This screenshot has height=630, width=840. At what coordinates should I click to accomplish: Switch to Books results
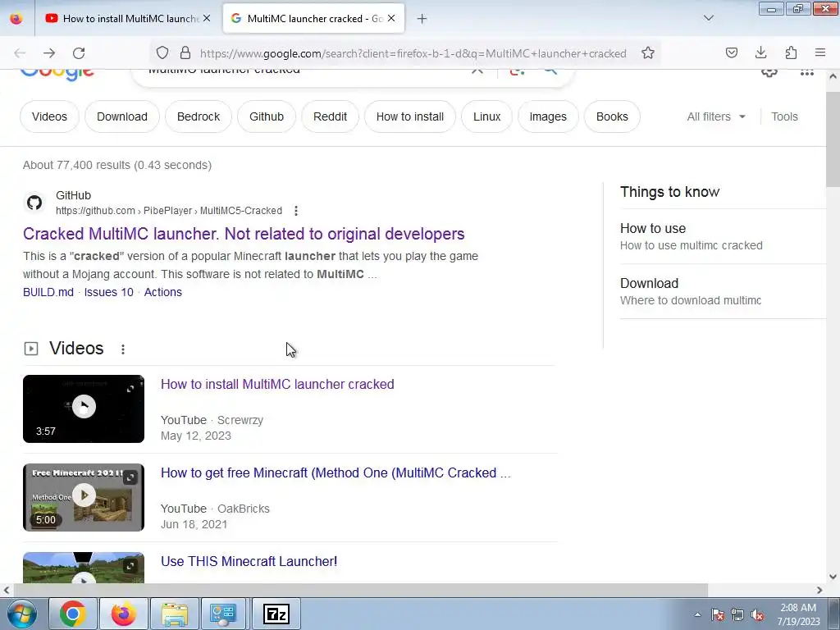(x=612, y=116)
